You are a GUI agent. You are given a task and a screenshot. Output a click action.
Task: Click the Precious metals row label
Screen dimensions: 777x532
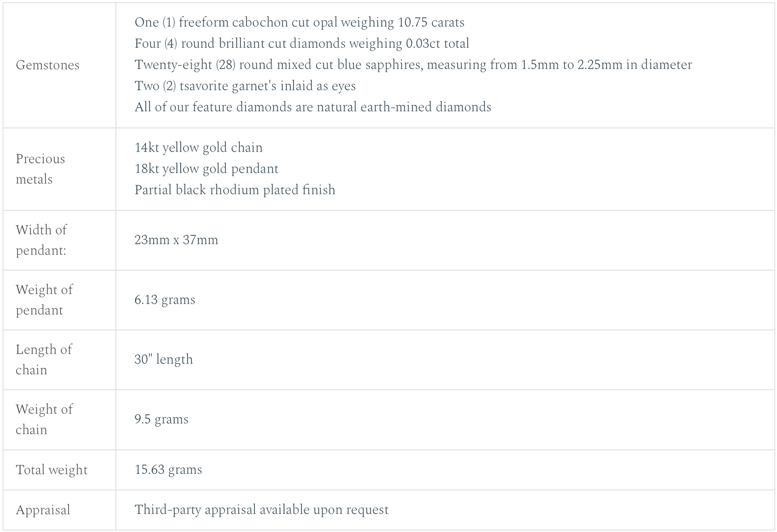coord(40,169)
